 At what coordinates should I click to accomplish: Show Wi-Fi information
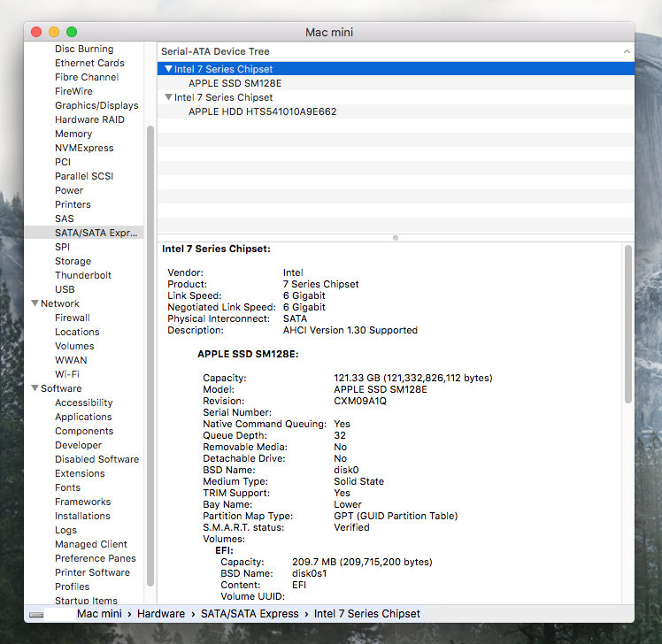(x=67, y=374)
